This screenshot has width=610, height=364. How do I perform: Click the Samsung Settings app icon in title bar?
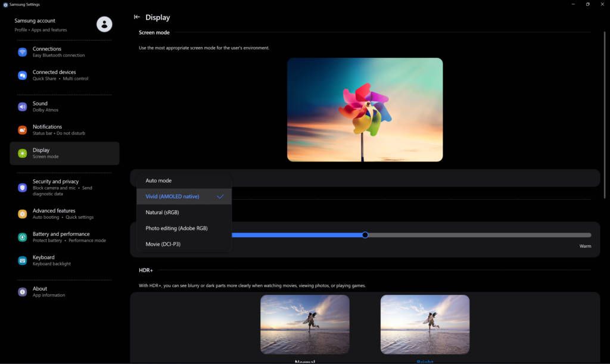point(5,5)
